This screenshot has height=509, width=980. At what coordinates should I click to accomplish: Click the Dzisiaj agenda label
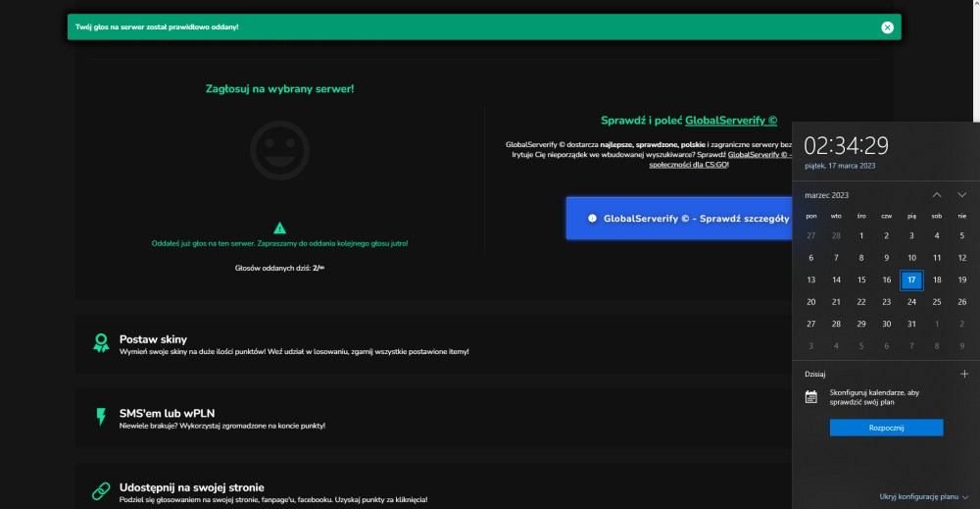click(814, 374)
